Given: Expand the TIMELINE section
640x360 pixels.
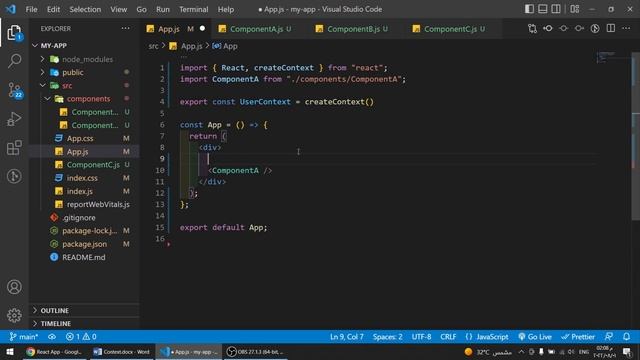Looking at the screenshot, I should pyautogui.click(x=84, y=324).
